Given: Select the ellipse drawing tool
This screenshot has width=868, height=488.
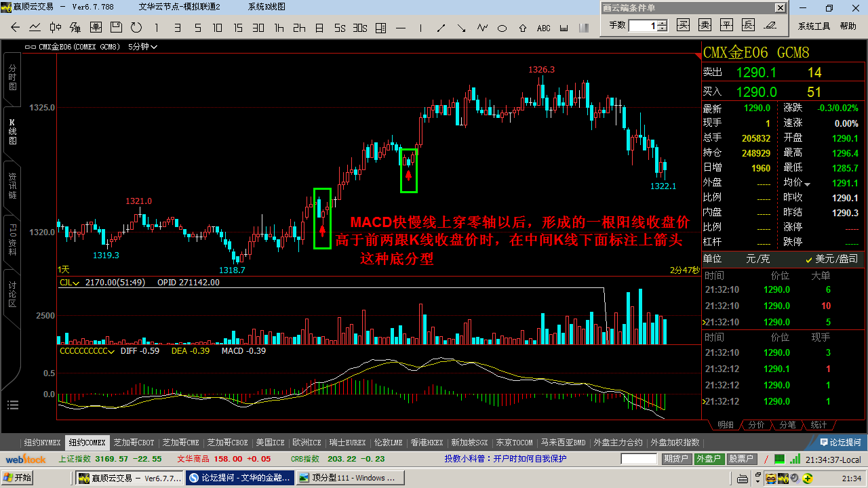Looking at the screenshot, I should pos(502,28).
